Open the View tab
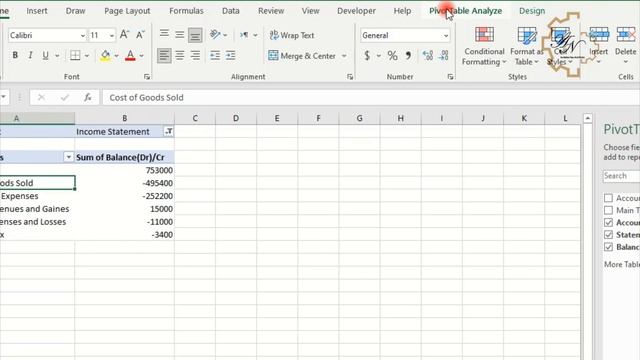This screenshot has height=360, width=640. coord(310,11)
